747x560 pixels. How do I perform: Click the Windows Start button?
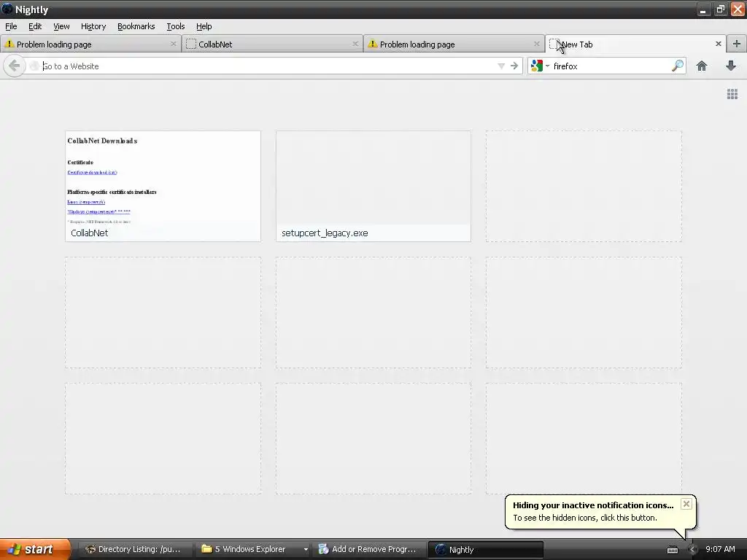[34, 549]
